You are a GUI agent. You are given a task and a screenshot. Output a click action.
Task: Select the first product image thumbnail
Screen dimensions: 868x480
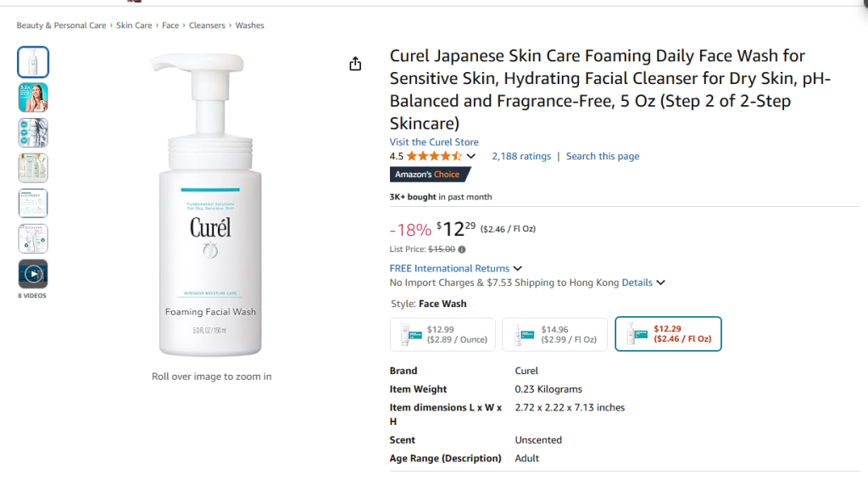(x=33, y=62)
